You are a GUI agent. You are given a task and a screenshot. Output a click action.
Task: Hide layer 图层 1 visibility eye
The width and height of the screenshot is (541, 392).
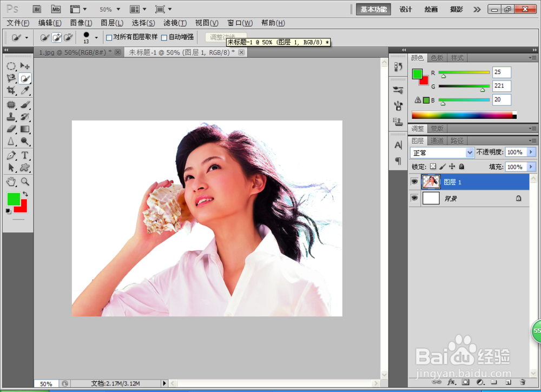coord(414,182)
